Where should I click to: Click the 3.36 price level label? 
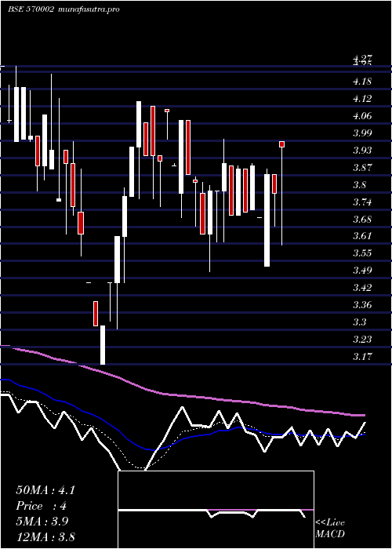coord(362,304)
